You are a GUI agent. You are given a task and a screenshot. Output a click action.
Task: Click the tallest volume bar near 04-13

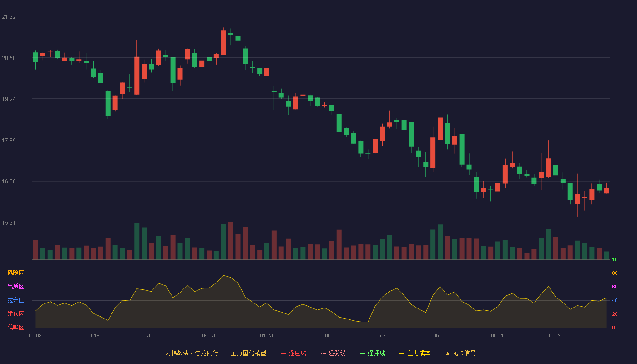231,241
